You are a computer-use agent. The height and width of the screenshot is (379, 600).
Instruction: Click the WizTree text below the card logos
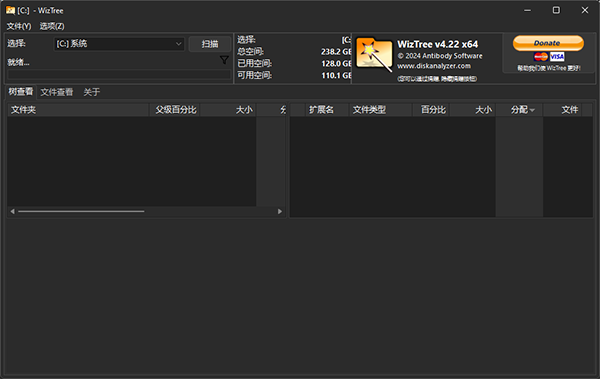[x=549, y=68]
